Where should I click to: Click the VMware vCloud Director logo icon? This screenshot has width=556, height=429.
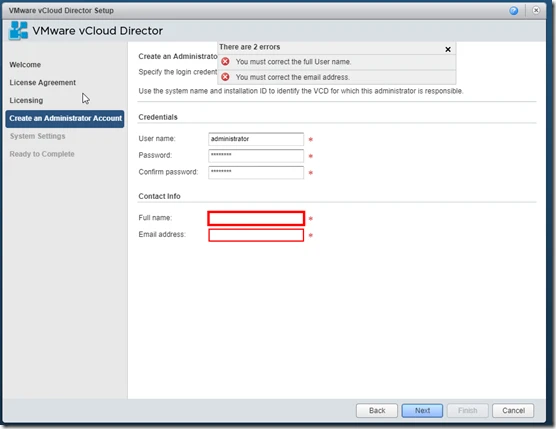(18, 30)
